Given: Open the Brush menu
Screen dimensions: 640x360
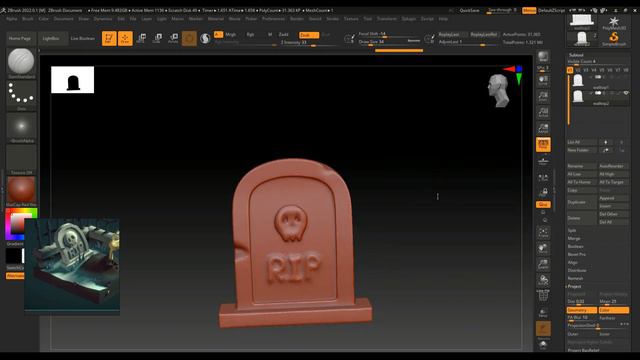Looking at the screenshot, I should click(28, 19).
